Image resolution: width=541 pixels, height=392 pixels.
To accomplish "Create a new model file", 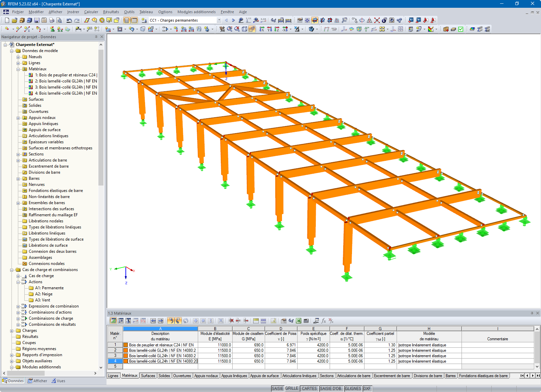I will (x=7, y=20).
